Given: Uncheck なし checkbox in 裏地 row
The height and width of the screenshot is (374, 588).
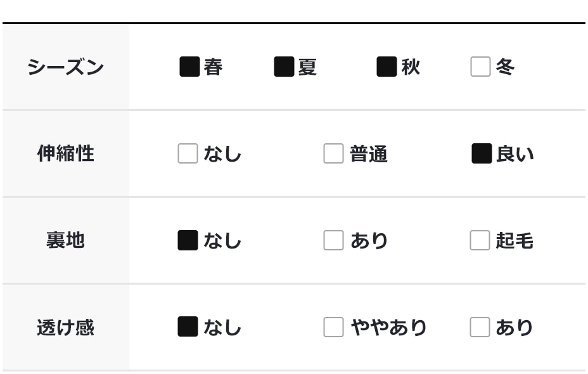Looking at the screenshot, I should pos(188,240).
